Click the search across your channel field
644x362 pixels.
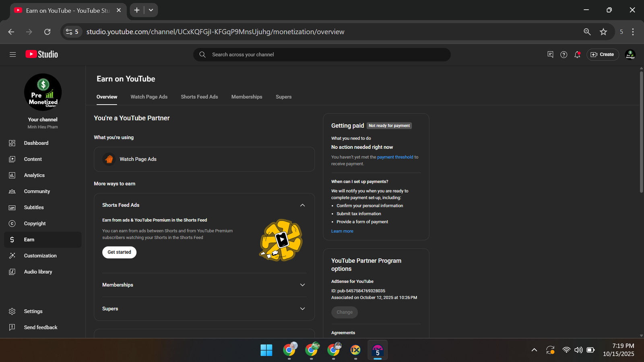coord(322,55)
